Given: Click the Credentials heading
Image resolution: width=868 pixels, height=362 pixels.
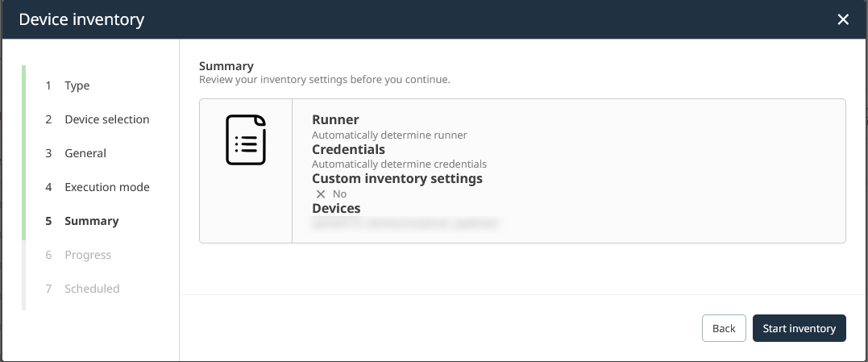Looking at the screenshot, I should click(348, 149).
